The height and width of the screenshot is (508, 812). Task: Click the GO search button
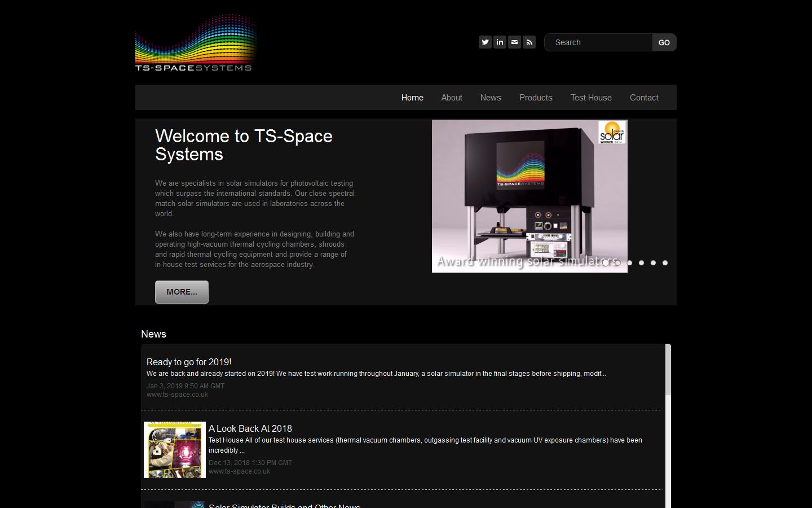point(664,42)
